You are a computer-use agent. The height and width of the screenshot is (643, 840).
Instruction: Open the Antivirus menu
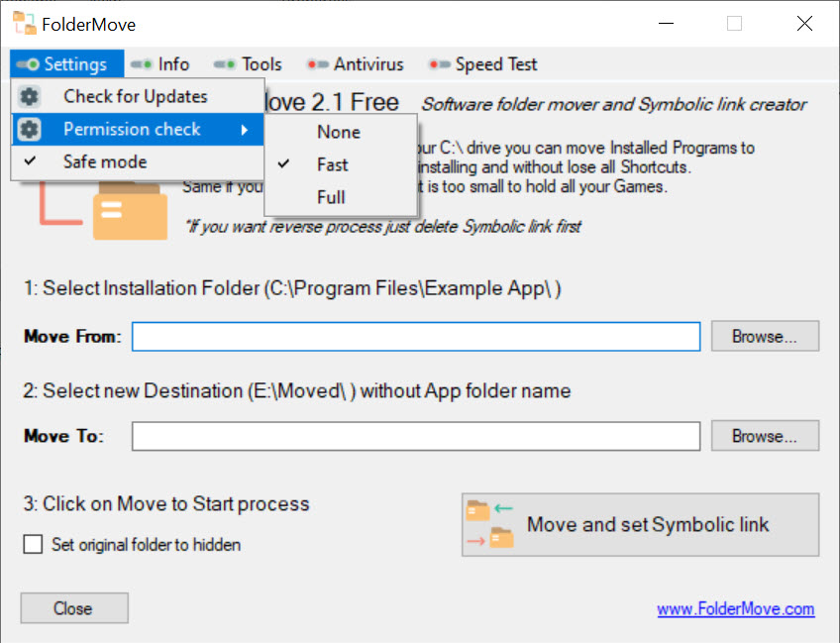point(356,64)
